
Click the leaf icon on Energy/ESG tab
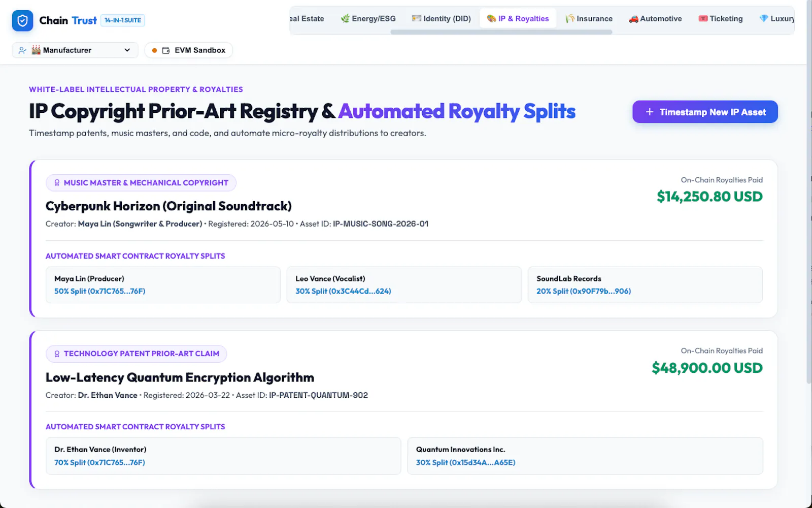click(x=345, y=19)
